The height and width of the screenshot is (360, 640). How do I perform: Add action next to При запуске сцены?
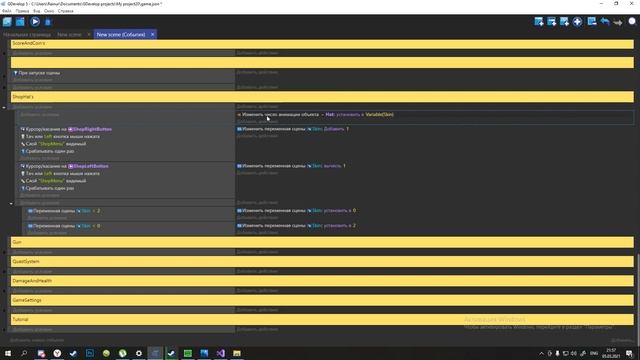(x=257, y=72)
